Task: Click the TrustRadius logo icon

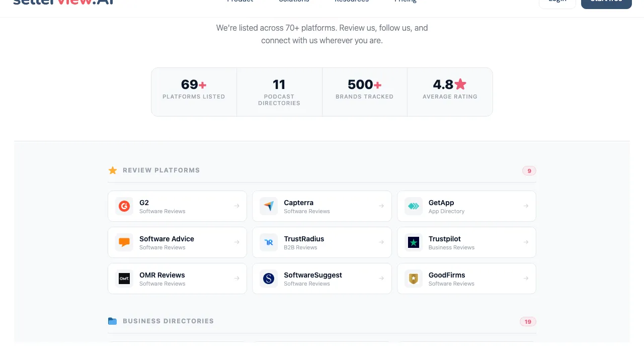Action: [269, 242]
